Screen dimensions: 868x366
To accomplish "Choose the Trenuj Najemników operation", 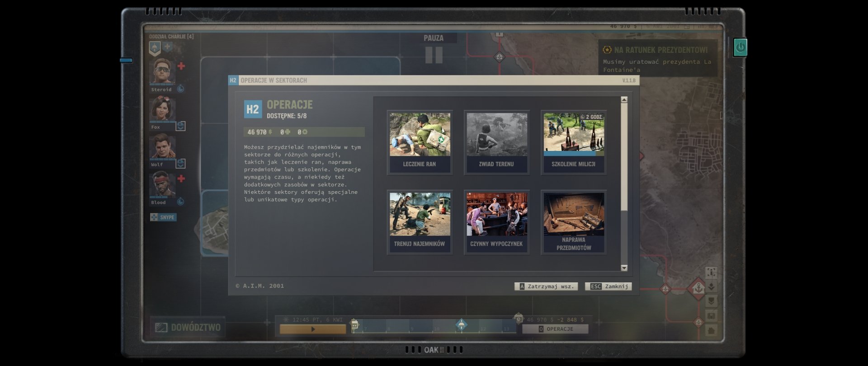I will pyautogui.click(x=420, y=222).
